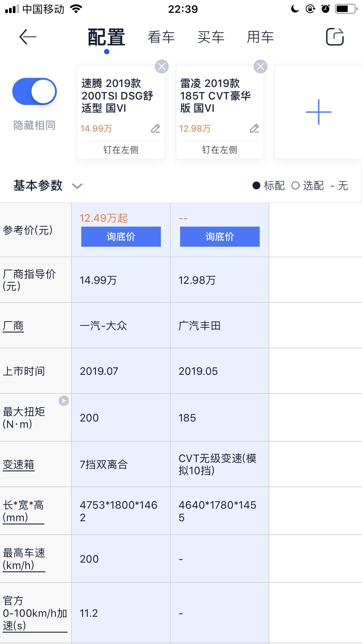Tap the back arrow icon
The image size is (362, 644).
tap(28, 37)
